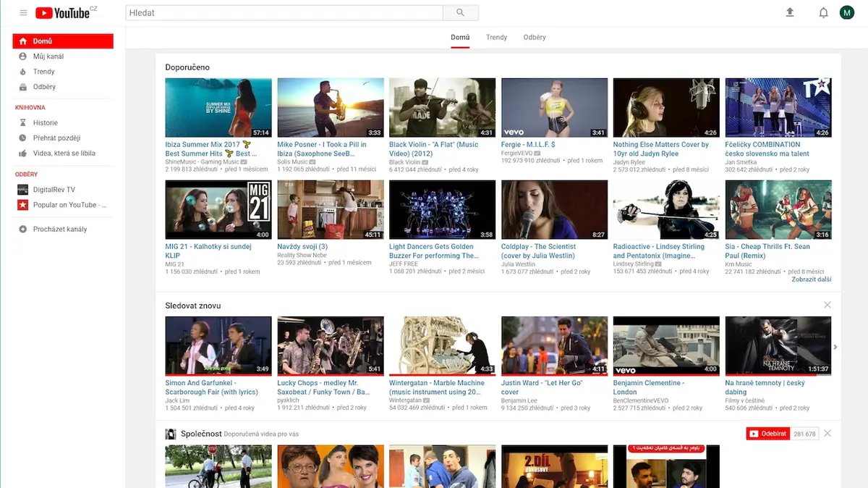Open the JEFF FREE channel name

click(x=404, y=264)
